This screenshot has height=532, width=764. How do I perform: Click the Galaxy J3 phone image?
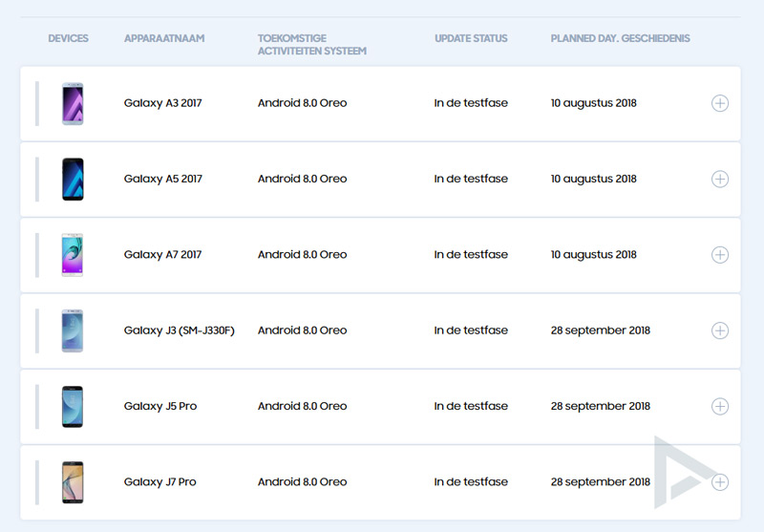coord(73,330)
